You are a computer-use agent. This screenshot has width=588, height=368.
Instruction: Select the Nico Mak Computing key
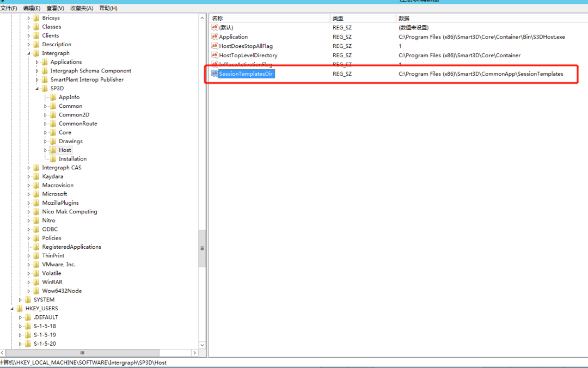click(69, 212)
